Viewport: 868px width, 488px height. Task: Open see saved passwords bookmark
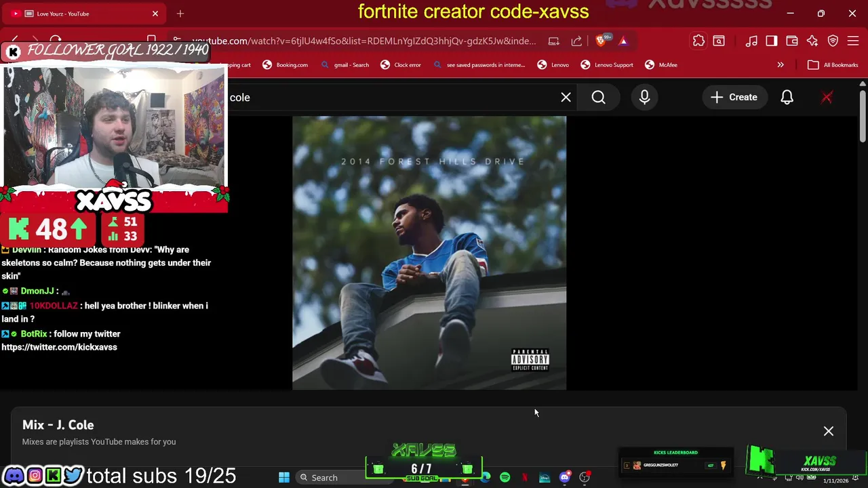point(479,65)
